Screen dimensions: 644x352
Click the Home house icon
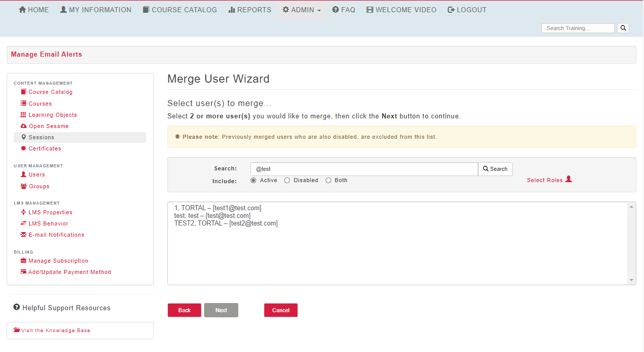[x=22, y=10]
